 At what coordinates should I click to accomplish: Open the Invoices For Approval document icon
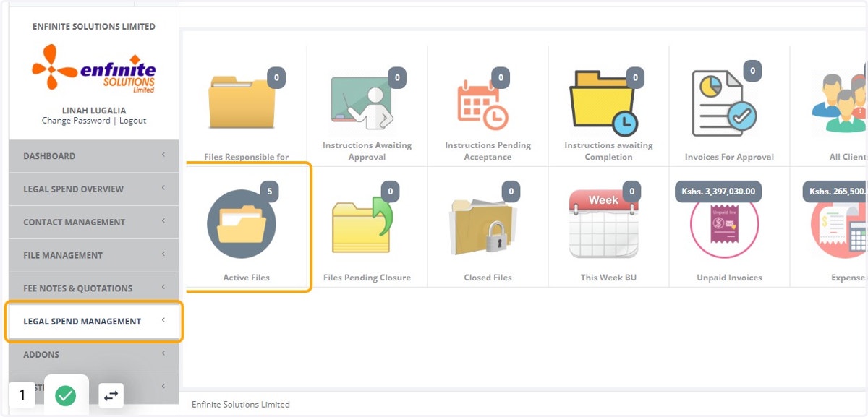point(724,103)
